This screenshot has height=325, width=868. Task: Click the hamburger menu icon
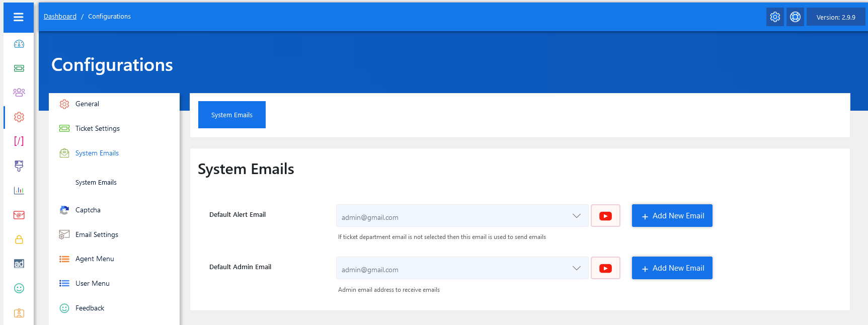(x=19, y=17)
